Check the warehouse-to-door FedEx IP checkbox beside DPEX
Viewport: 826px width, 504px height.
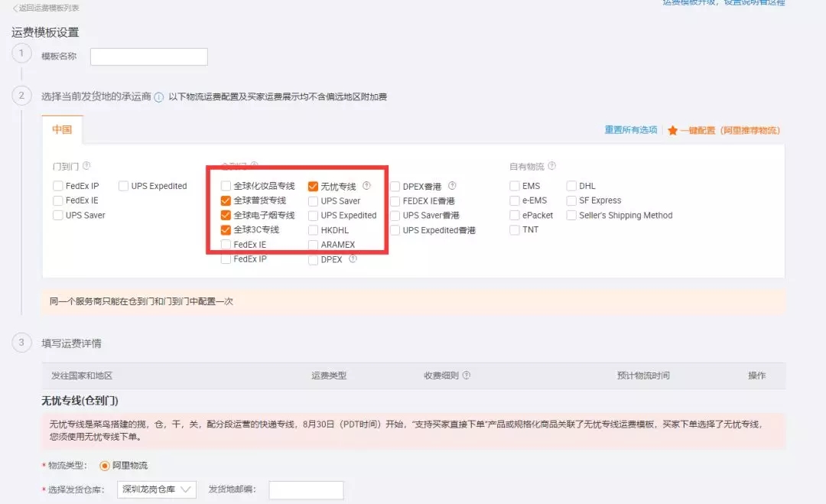226,259
